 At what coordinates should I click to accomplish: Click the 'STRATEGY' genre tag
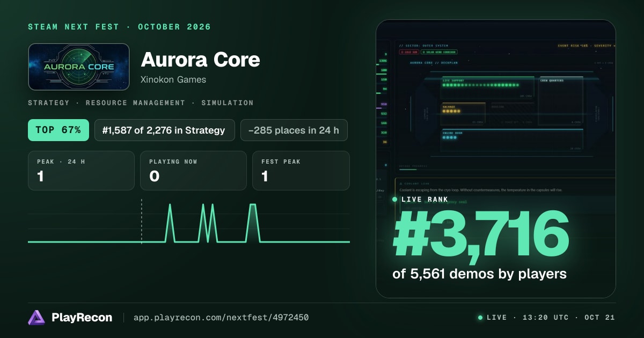(x=48, y=102)
